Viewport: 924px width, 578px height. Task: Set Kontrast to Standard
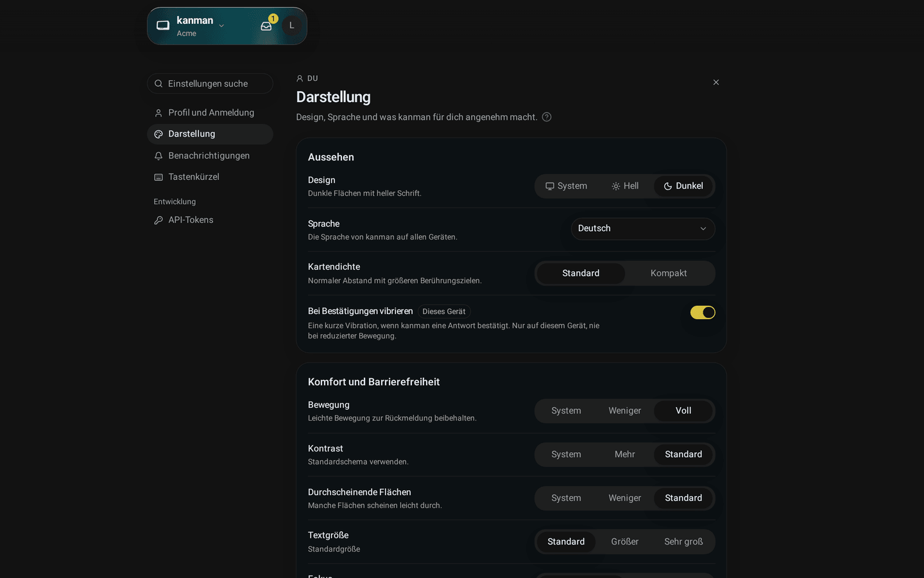[x=683, y=455]
